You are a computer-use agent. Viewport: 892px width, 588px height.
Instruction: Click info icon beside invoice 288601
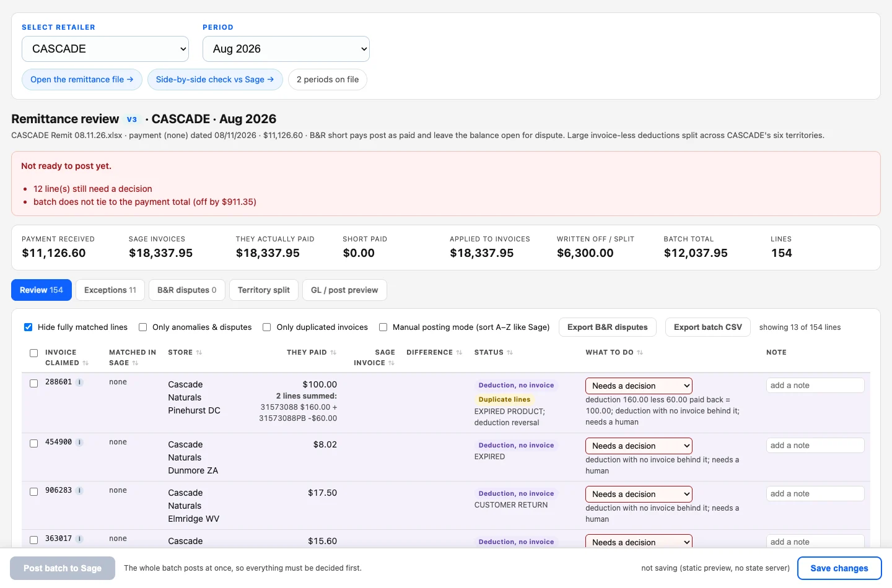[79, 383]
